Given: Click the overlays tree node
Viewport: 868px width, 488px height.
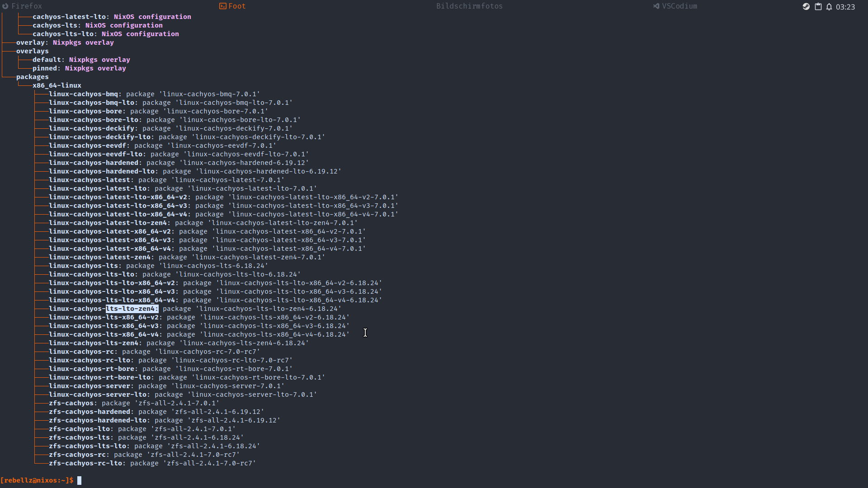Looking at the screenshot, I should click(x=32, y=51).
